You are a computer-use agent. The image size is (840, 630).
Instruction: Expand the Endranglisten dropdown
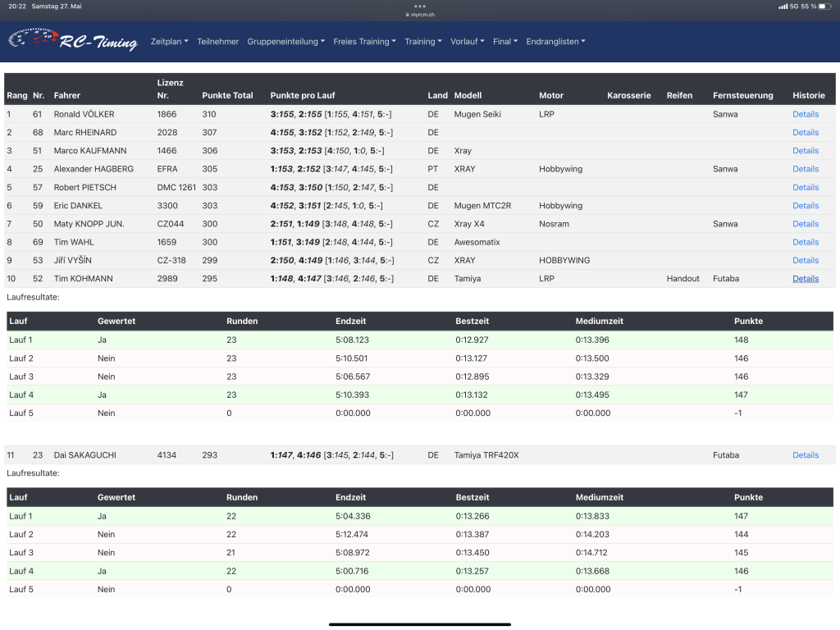click(555, 42)
